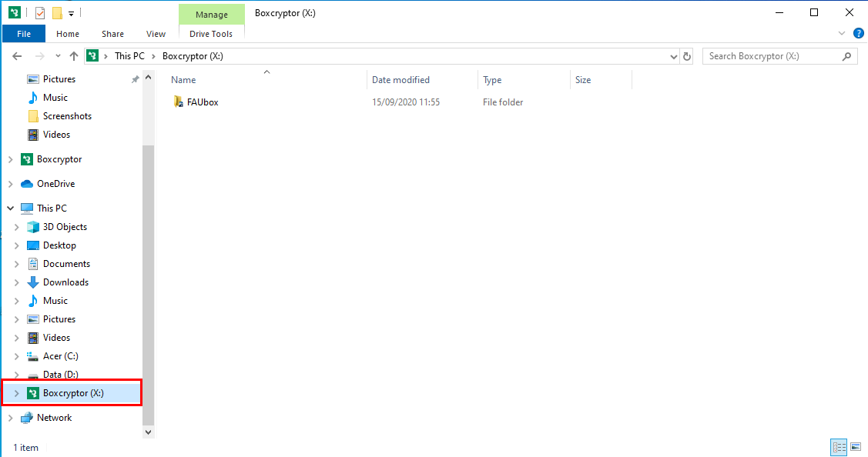The height and width of the screenshot is (457, 868).
Task: Click the pin icon next to Pictures
Action: pyautogui.click(x=135, y=80)
